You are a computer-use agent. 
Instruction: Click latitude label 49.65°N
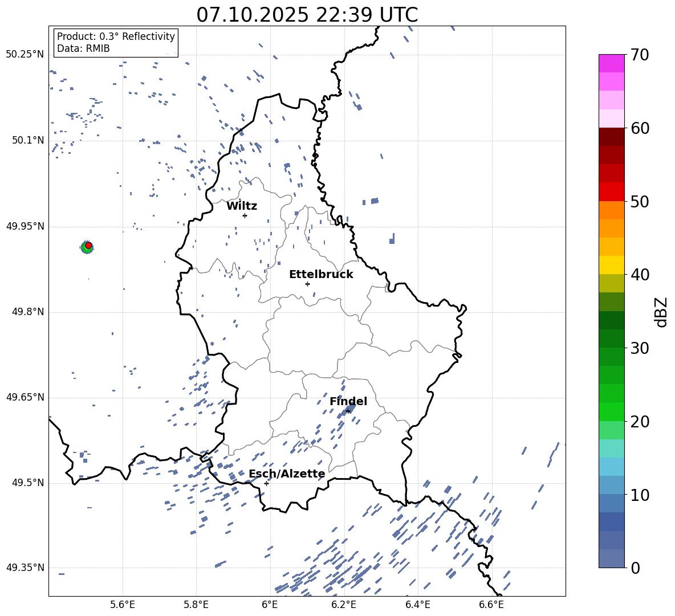(x=25, y=397)
